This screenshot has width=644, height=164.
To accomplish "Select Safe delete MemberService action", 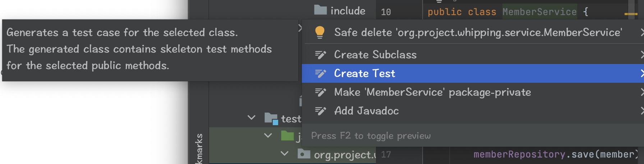I will 478,32.
